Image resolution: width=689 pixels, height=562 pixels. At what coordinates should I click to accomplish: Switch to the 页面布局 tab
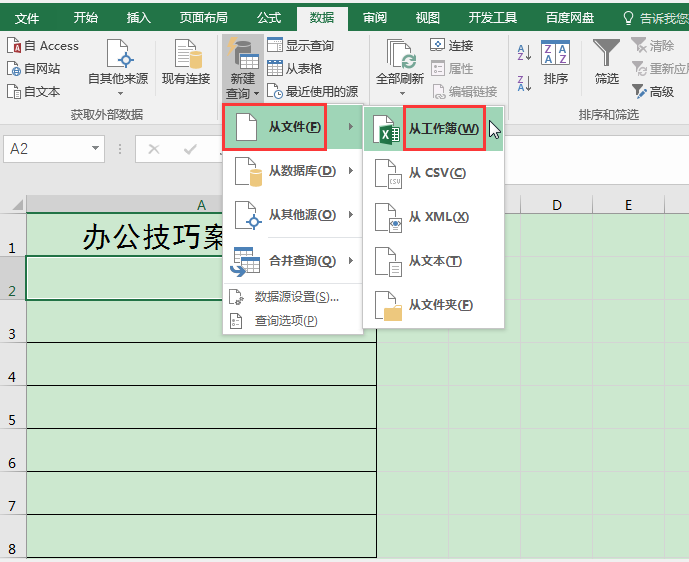(203, 18)
